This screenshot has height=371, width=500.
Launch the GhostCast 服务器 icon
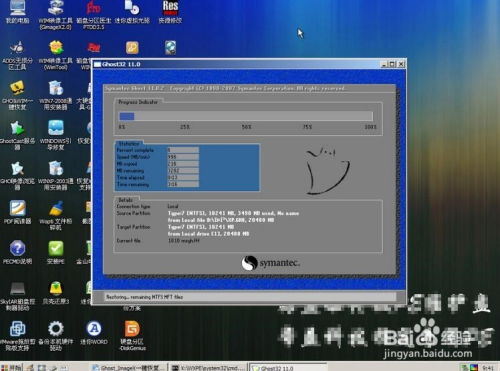(17, 135)
